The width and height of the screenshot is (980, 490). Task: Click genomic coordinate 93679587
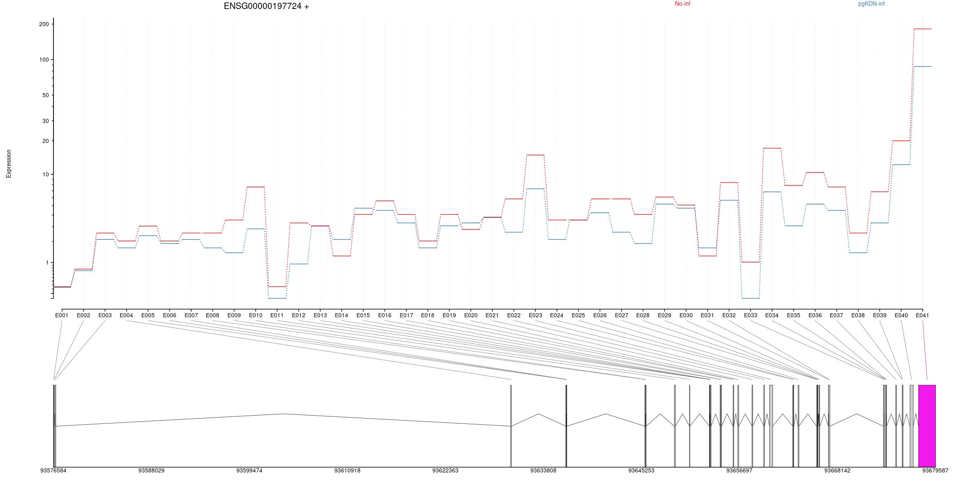tap(935, 470)
